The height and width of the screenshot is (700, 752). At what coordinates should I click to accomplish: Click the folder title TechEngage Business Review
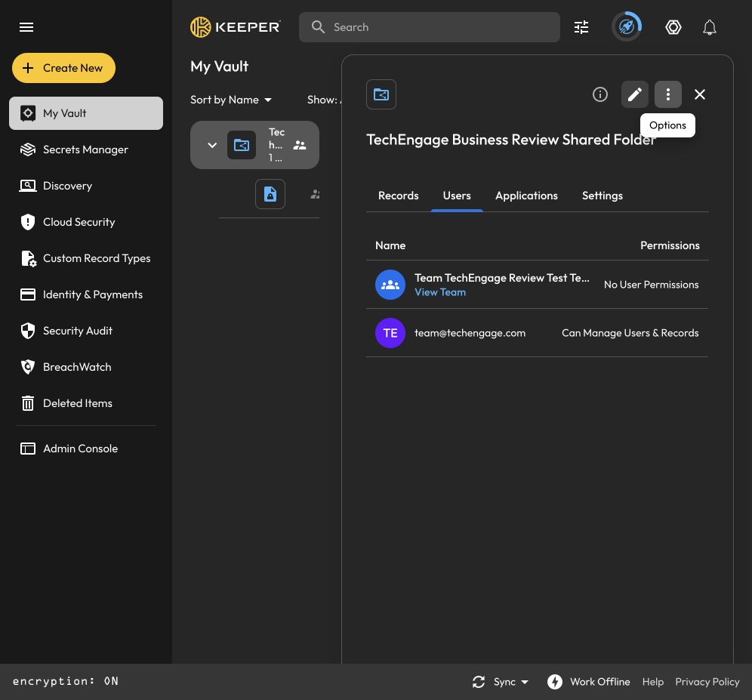pos(510,140)
